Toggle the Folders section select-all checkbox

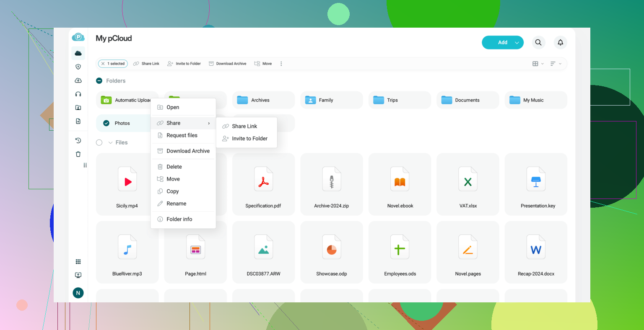[99, 81]
